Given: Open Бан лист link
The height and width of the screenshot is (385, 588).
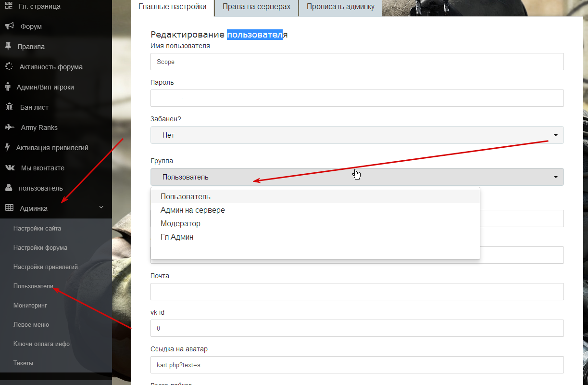Looking at the screenshot, I should click(x=34, y=107).
